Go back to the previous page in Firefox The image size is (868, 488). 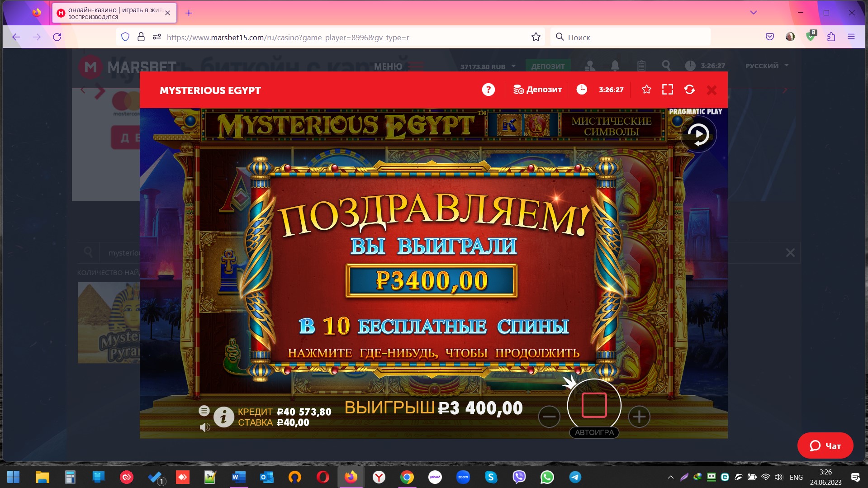coord(16,37)
